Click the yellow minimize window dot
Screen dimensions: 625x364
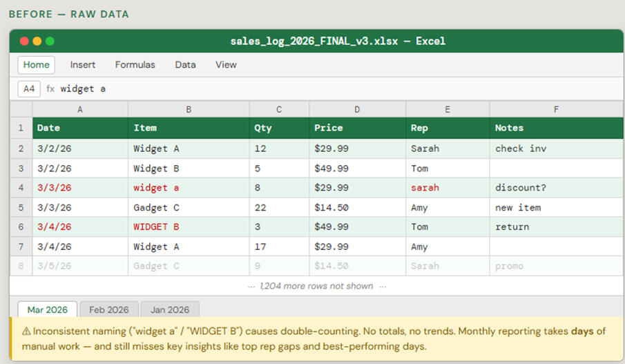[37, 41]
